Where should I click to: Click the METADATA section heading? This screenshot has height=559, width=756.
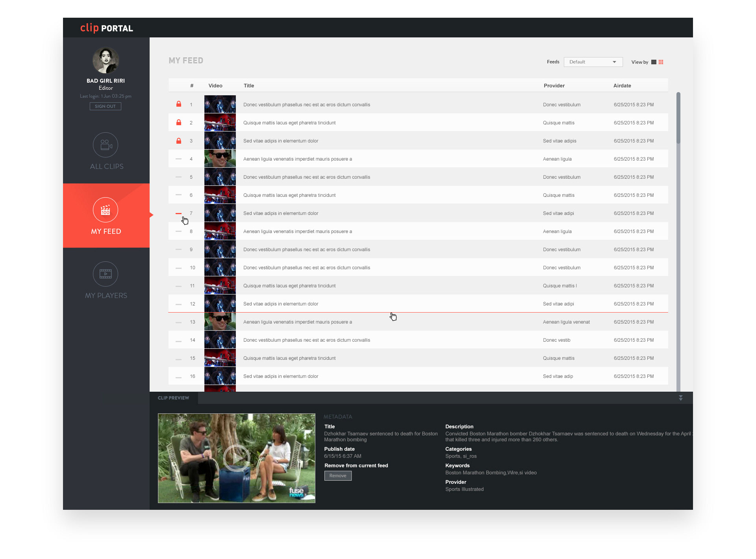(x=338, y=416)
